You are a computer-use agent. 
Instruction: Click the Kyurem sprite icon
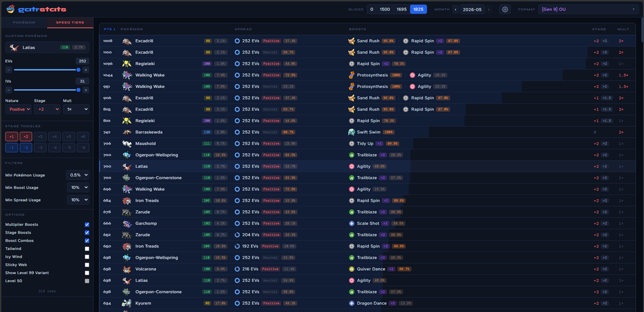tap(126, 303)
